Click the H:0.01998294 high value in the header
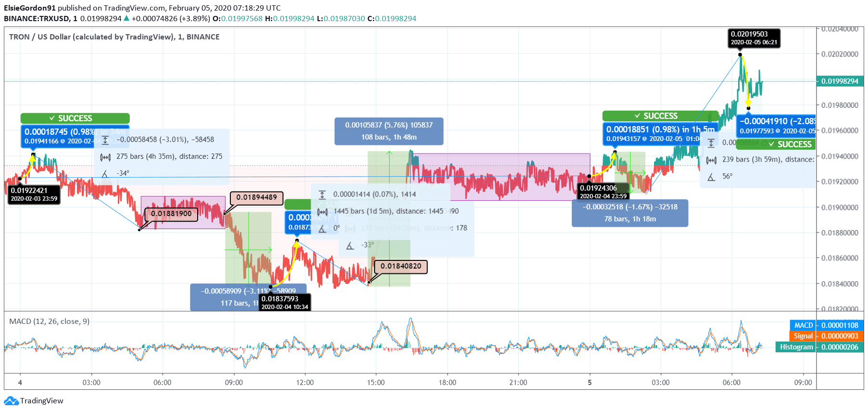The height and width of the screenshot is (412, 868). (x=289, y=19)
